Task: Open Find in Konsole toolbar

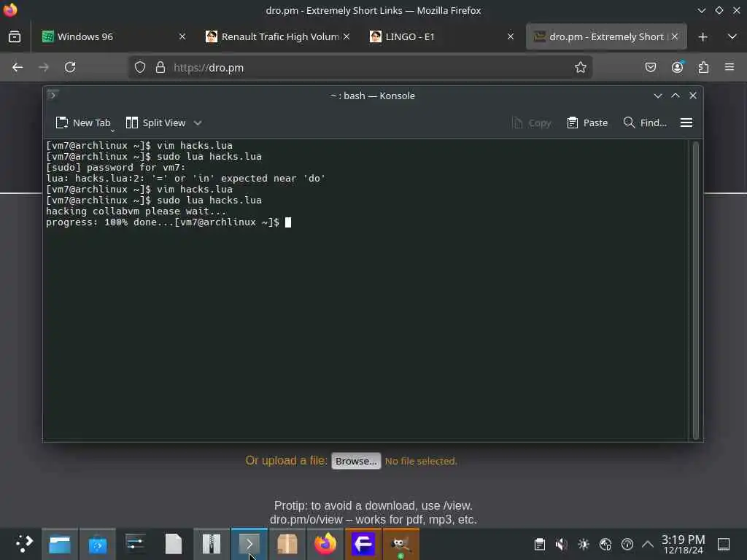Action: point(645,122)
